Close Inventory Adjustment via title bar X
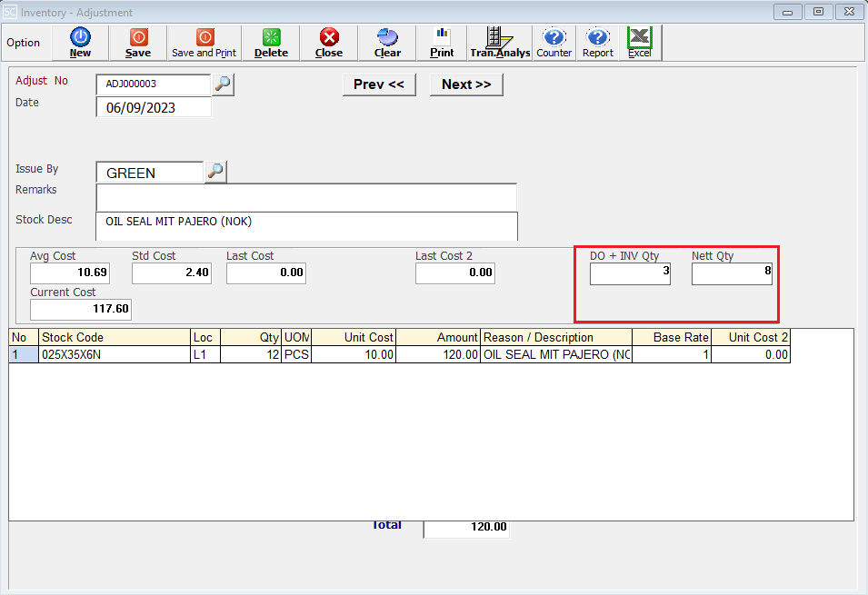The height and width of the screenshot is (595, 868). pyautogui.click(x=849, y=12)
